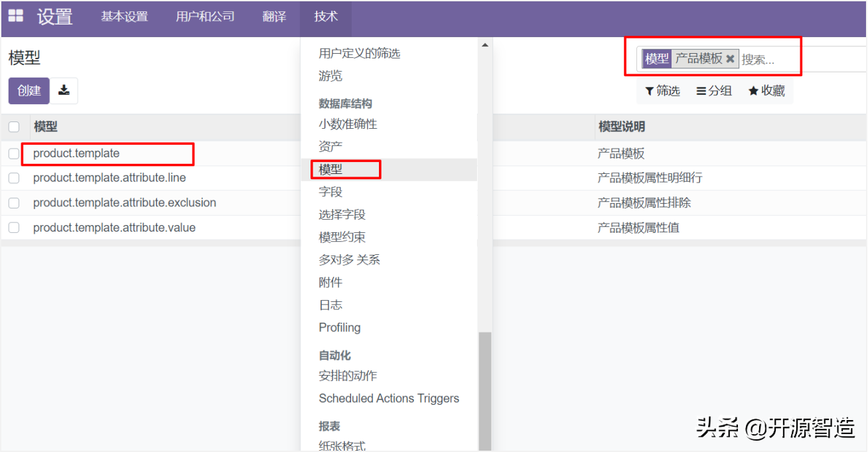The height and width of the screenshot is (452, 868).
Task: Open the 筛选 filter dropdown
Action: 662,91
